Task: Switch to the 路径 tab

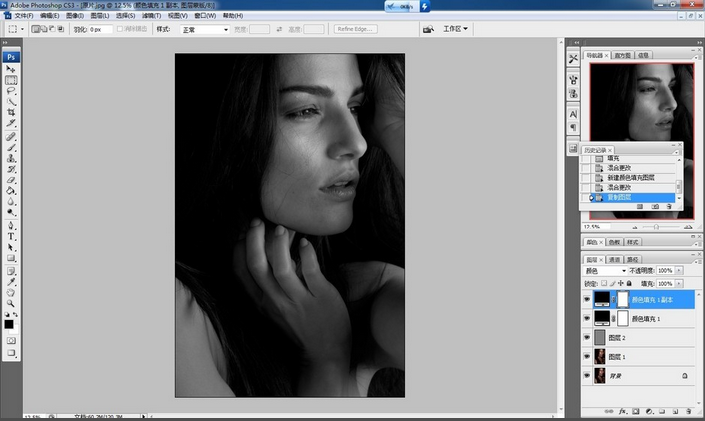Action: [x=633, y=260]
